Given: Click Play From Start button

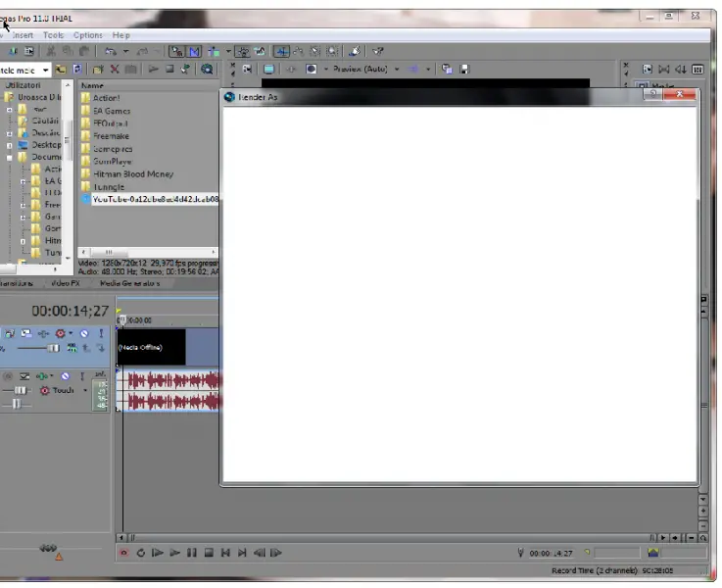Looking at the screenshot, I should click(158, 553).
